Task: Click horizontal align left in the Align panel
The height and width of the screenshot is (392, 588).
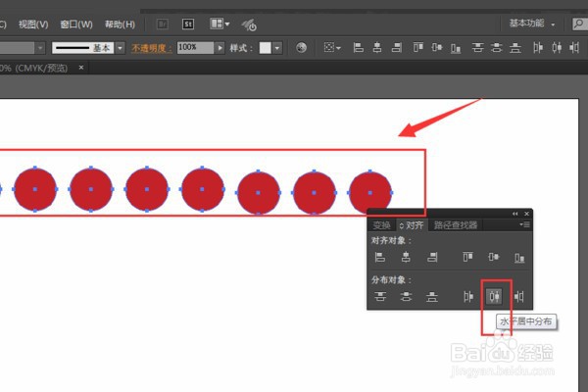Action: [x=380, y=257]
